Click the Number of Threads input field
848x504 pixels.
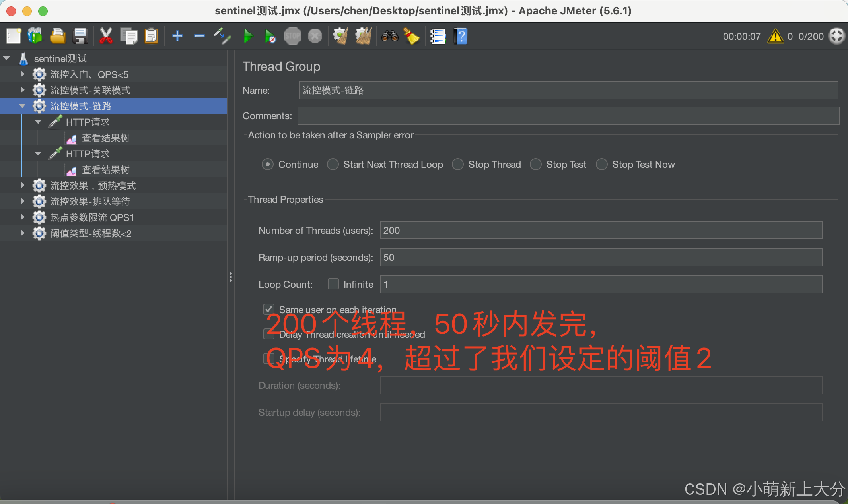(x=601, y=230)
